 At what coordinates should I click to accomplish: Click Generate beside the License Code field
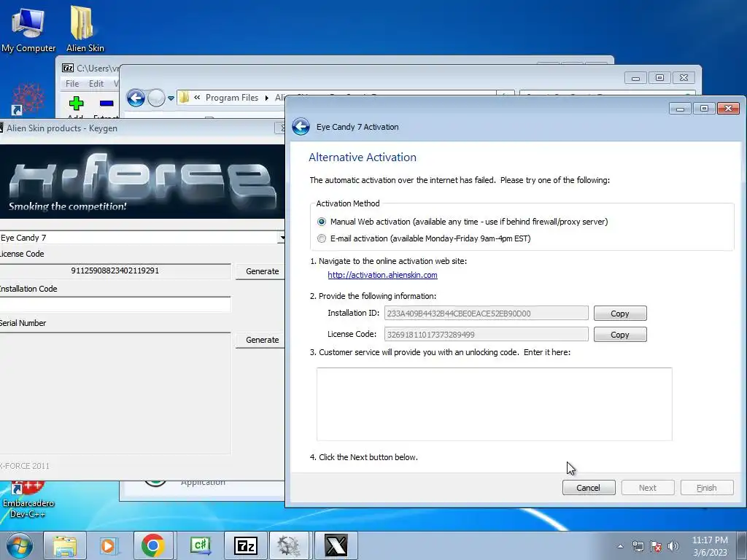point(262,271)
